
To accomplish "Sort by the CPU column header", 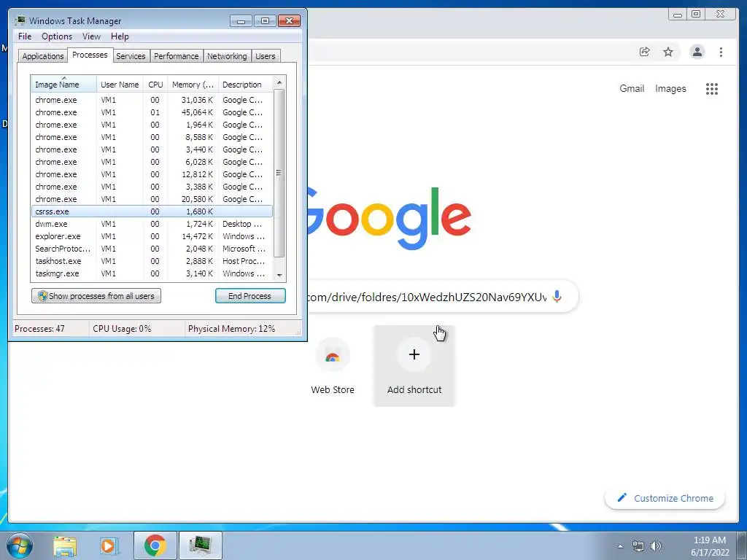I will point(155,85).
